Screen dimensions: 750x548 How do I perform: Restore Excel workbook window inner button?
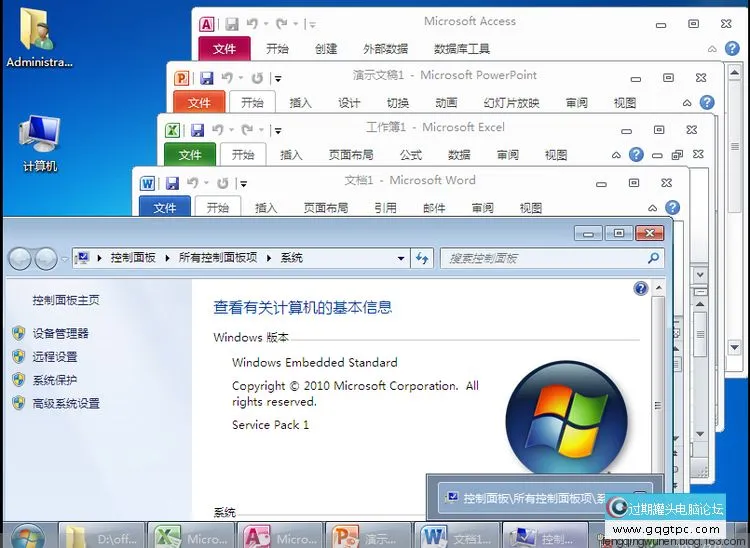[x=677, y=154]
